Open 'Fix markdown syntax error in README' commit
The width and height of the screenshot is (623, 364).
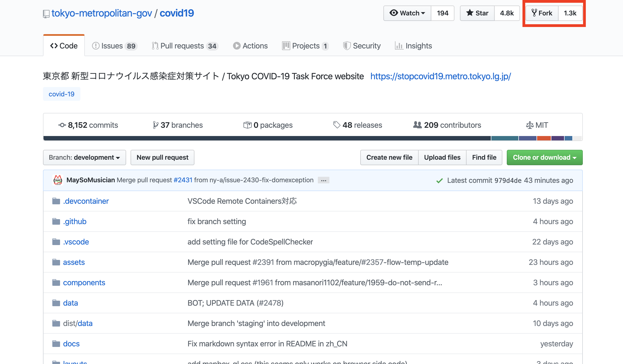(x=267, y=344)
